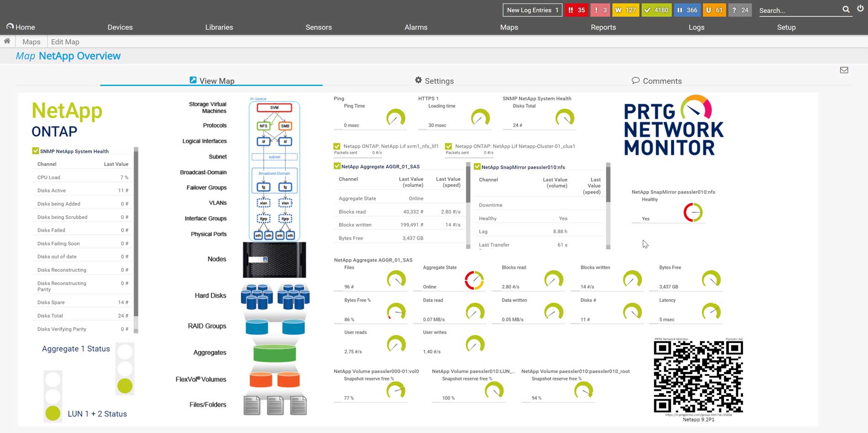This screenshot has width=868, height=433.
Task: Click the Aggregate State donut gauge
Action: click(x=474, y=280)
